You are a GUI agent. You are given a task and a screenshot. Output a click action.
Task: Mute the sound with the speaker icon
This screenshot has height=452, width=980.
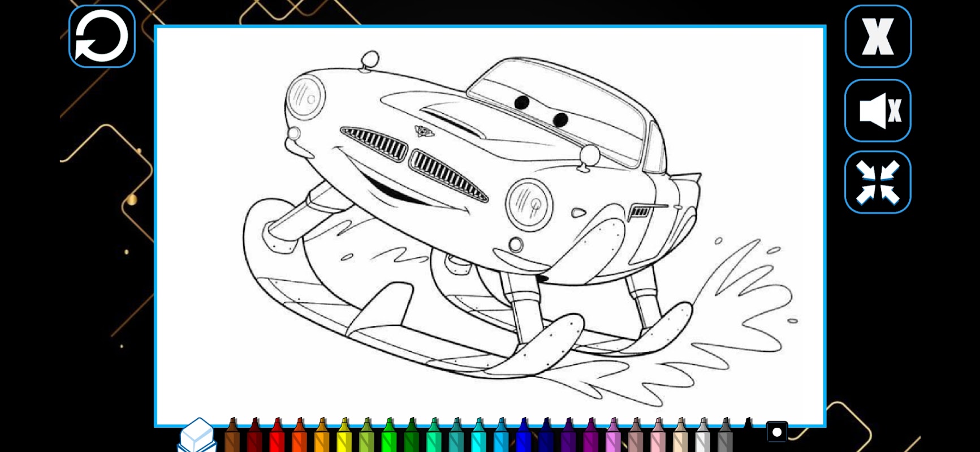pyautogui.click(x=878, y=111)
